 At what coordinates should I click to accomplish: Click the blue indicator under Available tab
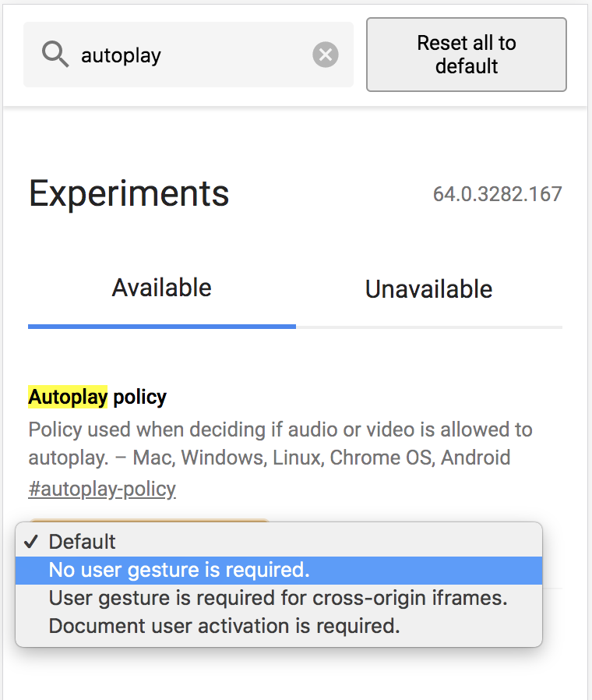click(161, 326)
